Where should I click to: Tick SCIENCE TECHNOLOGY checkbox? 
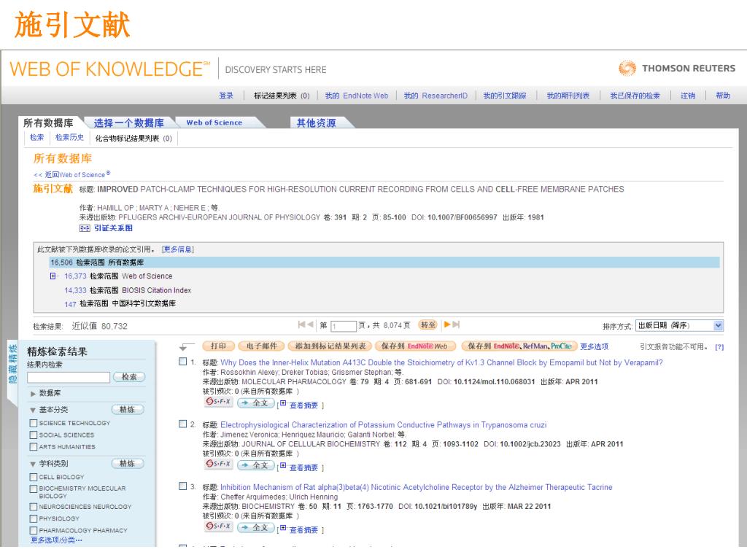coord(34,423)
